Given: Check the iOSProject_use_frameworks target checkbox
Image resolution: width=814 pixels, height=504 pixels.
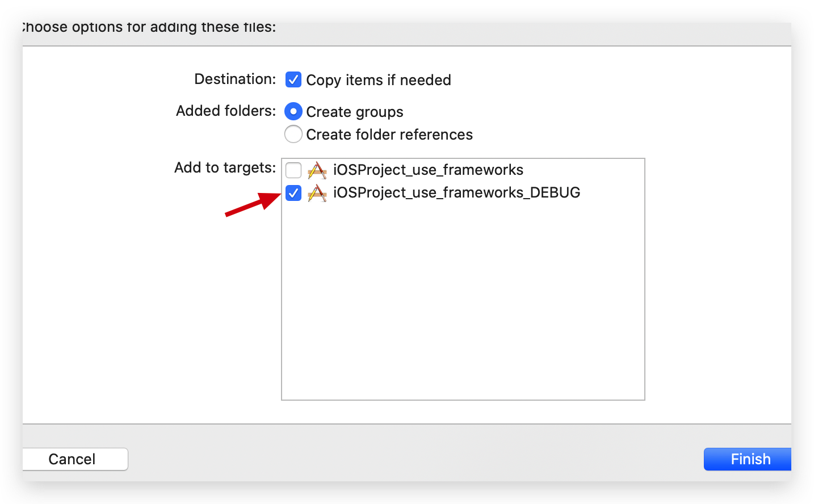Looking at the screenshot, I should click(x=293, y=170).
